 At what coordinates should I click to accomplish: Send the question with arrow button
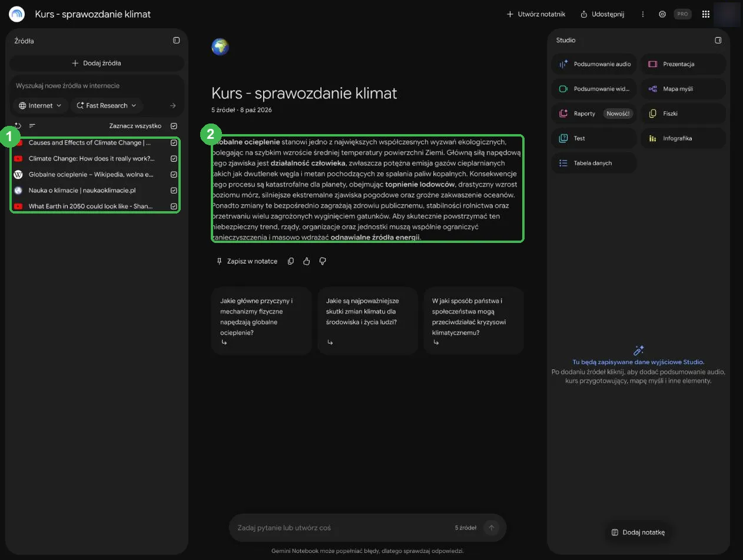tap(491, 528)
